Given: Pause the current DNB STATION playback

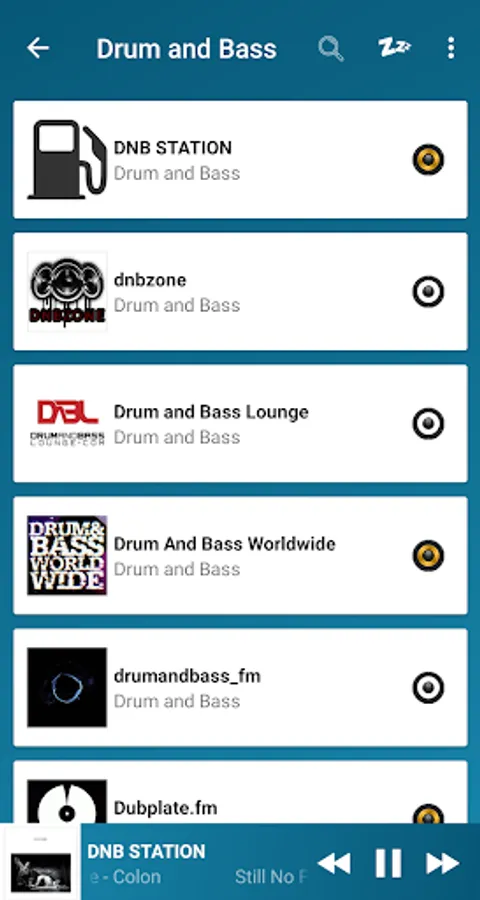Looking at the screenshot, I should (388, 863).
